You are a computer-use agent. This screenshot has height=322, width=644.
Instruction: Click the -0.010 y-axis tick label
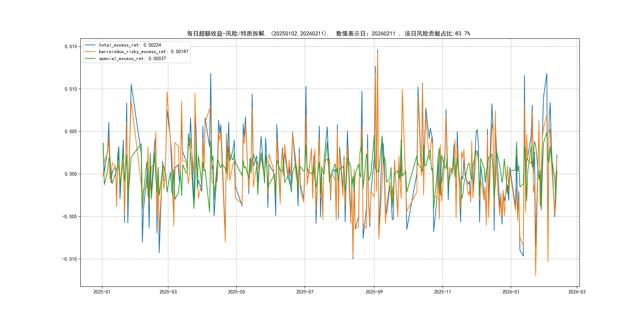point(70,259)
